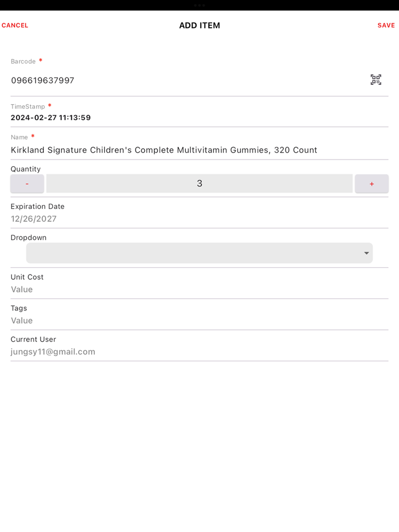Tap the status bar ellipsis indicator
The width and height of the screenshot is (399, 532).
(x=199, y=5)
